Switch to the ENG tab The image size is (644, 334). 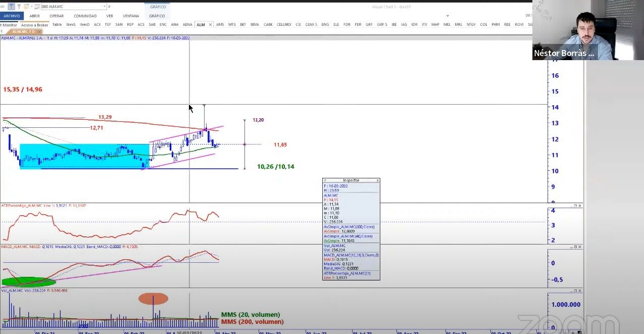(x=325, y=24)
